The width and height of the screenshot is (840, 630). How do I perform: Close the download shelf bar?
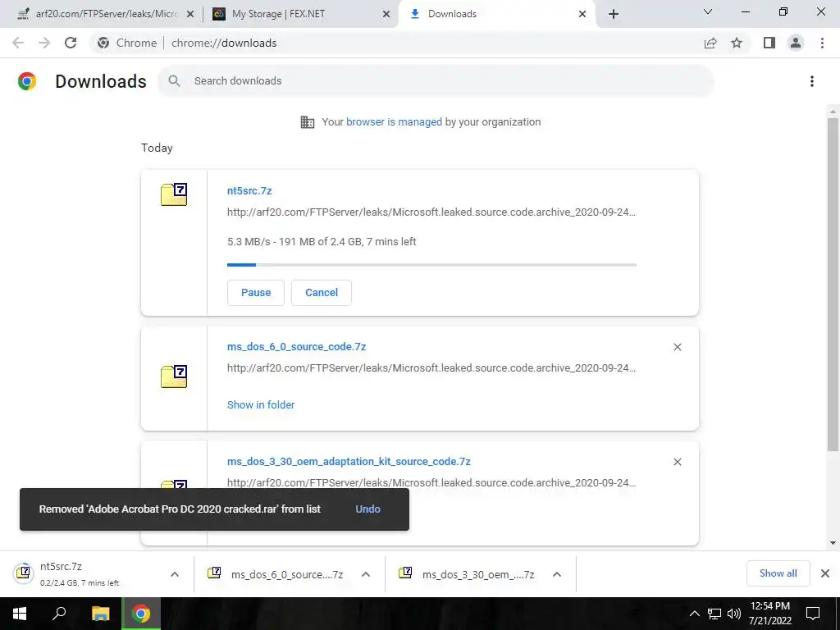(825, 573)
